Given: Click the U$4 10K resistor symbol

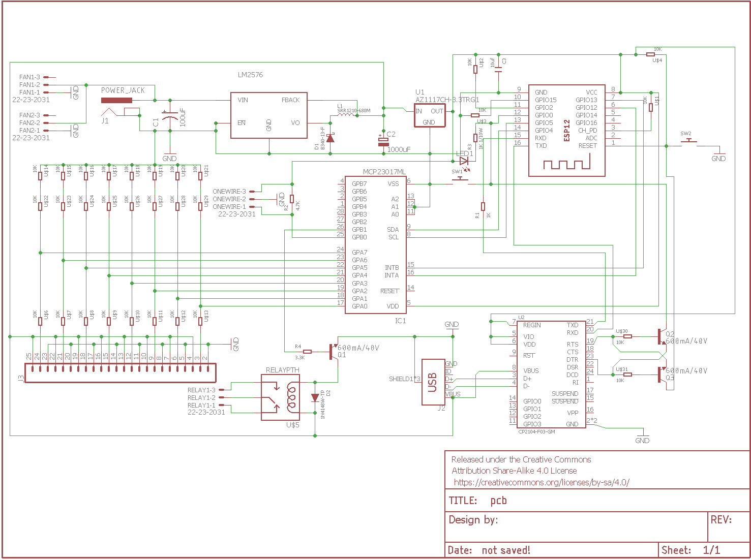Looking at the screenshot, I should click(x=651, y=54).
